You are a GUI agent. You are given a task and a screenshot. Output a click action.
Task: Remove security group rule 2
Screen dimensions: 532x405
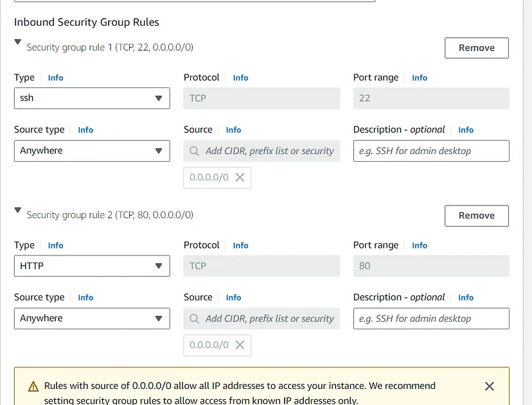476,216
